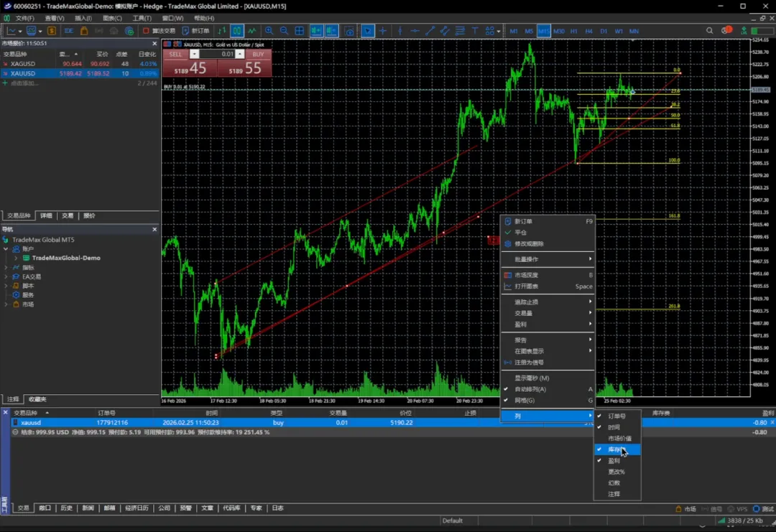The image size is (776, 532).
Task: Click the lot volume field showing 0.01
Action: point(217,54)
